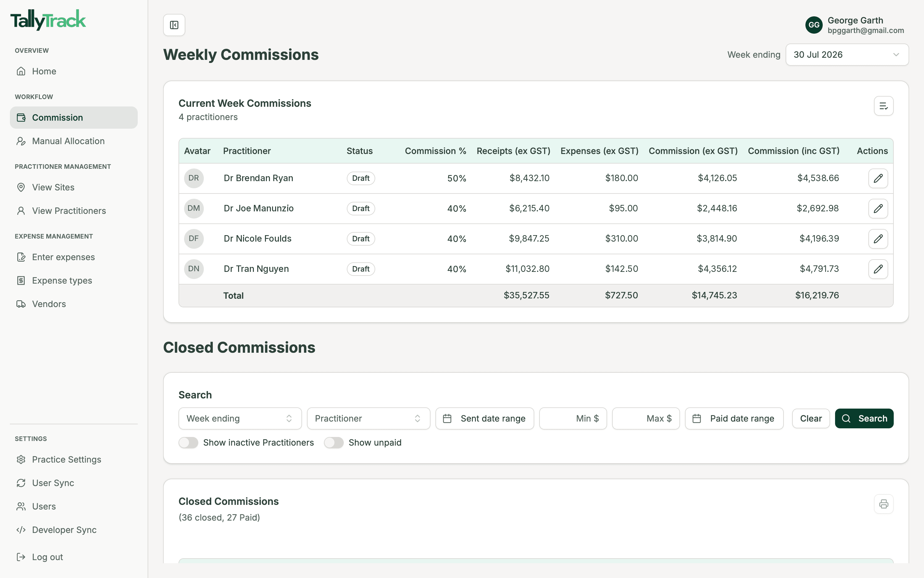Click the Clear button
The image size is (924, 578).
coord(811,418)
